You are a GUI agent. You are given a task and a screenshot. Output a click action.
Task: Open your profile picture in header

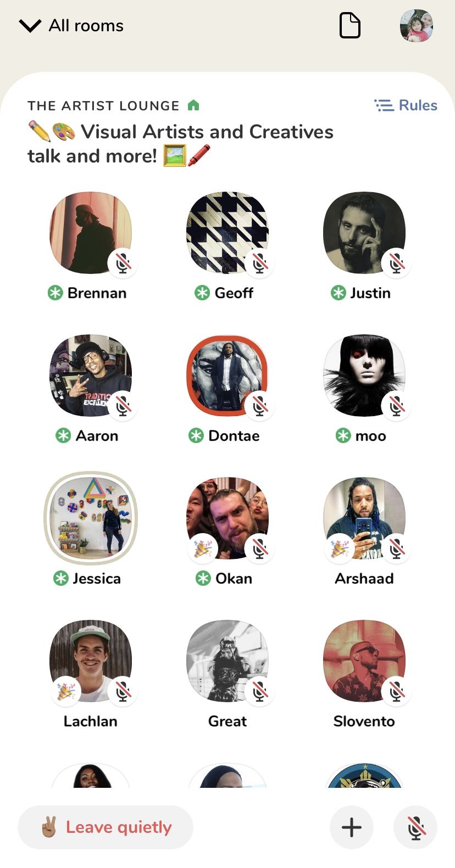[417, 26]
